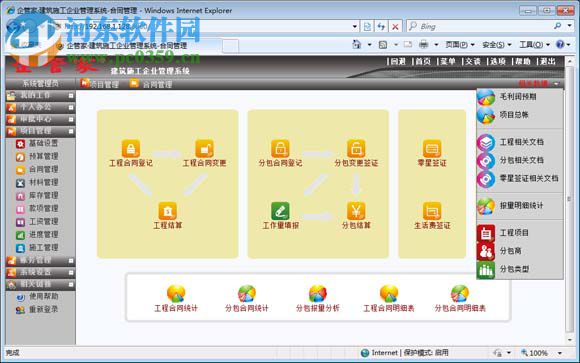Click the IE print icon
Viewport: 580px width, 363px height.
coord(424,45)
